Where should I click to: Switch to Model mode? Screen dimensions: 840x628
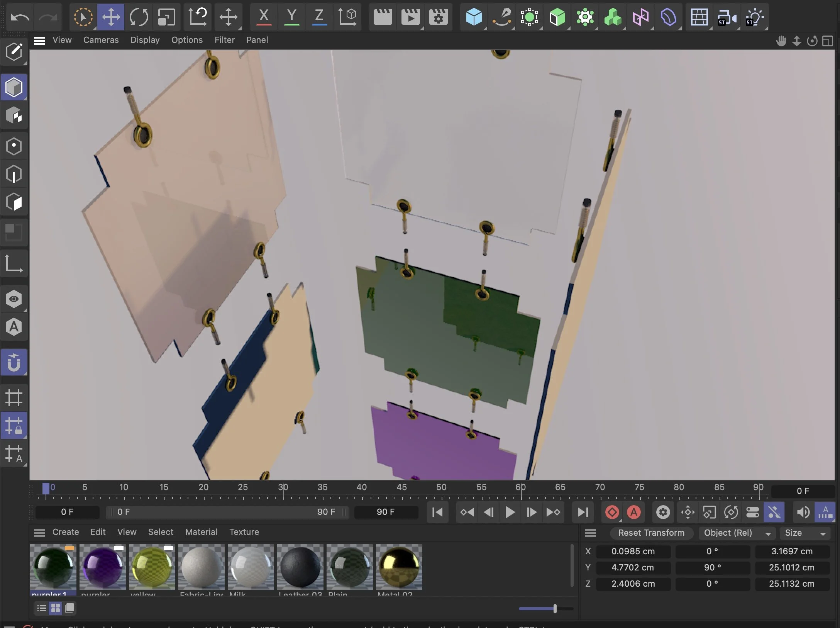[14, 87]
